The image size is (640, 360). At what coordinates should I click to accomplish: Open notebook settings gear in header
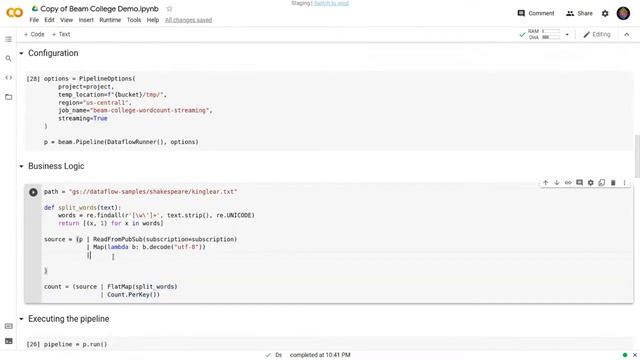coord(605,13)
